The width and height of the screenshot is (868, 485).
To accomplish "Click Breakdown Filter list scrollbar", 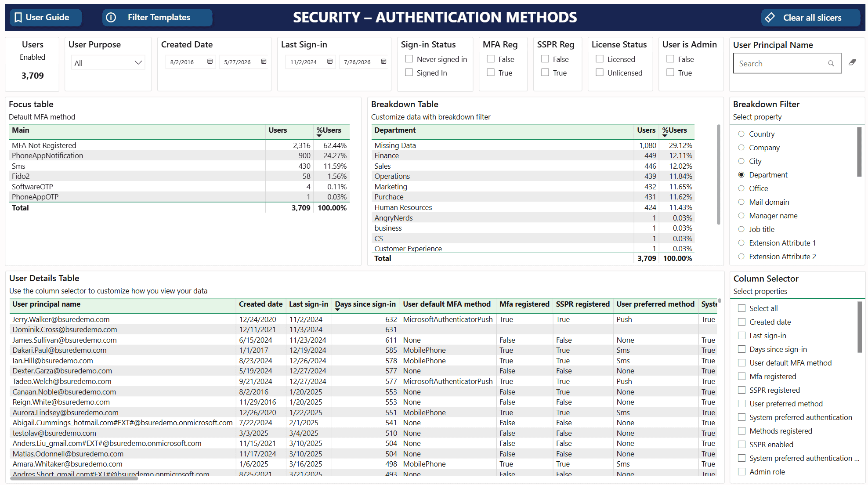I will (860, 152).
